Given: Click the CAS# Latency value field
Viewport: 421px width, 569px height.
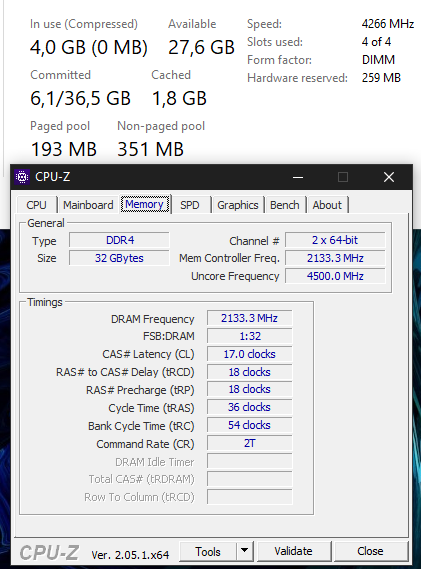Looking at the screenshot, I should coord(249,354).
